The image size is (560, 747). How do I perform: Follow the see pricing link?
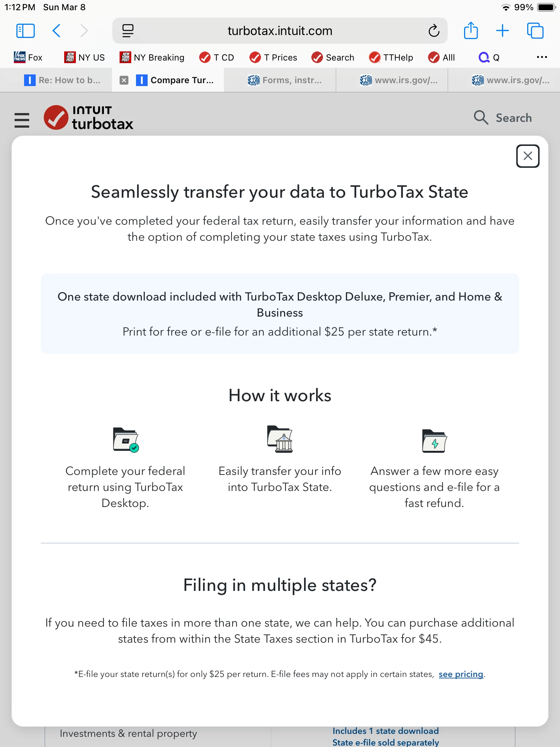click(461, 674)
